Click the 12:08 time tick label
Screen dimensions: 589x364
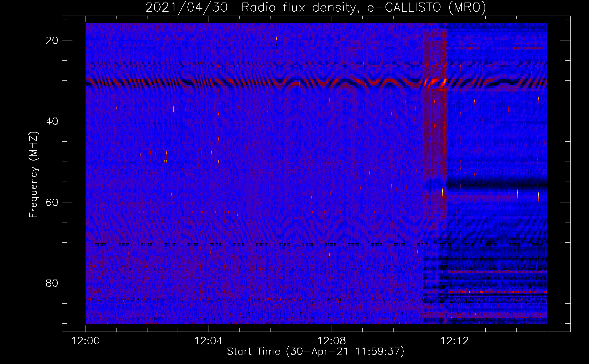point(332,341)
